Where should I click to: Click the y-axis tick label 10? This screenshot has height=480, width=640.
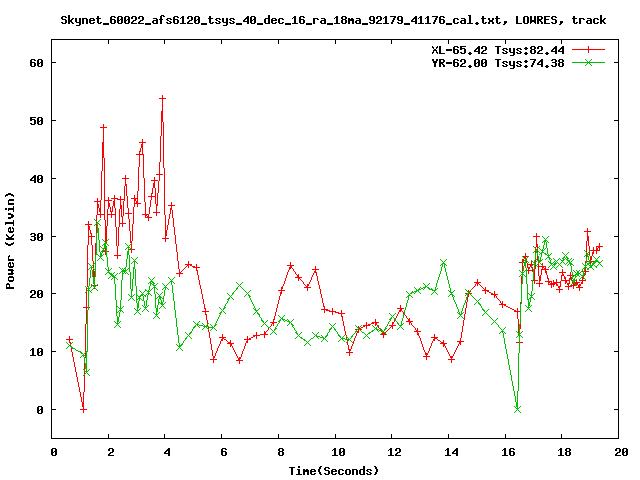[x=36, y=352]
